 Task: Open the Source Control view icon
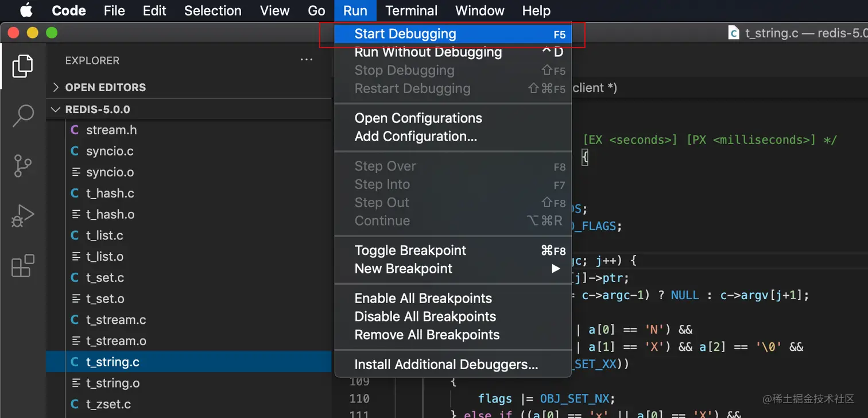(22, 165)
